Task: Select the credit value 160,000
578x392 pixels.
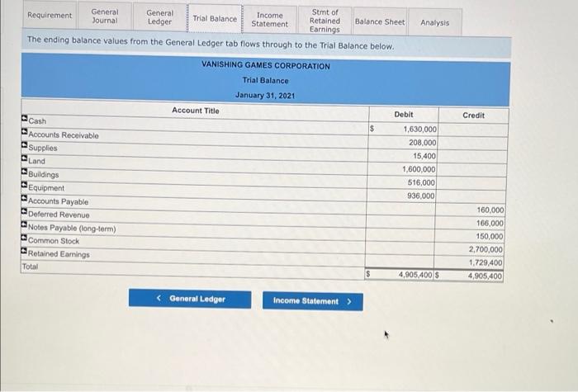Action: 490,210
